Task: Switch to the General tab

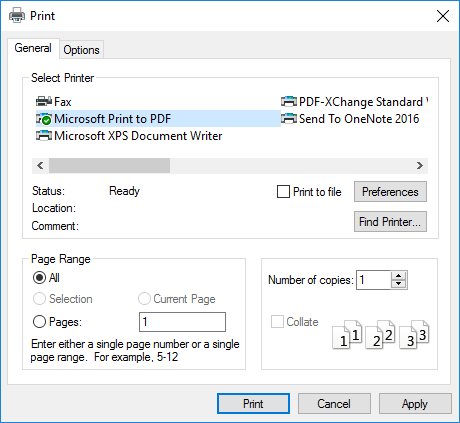Action: [x=33, y=48]
